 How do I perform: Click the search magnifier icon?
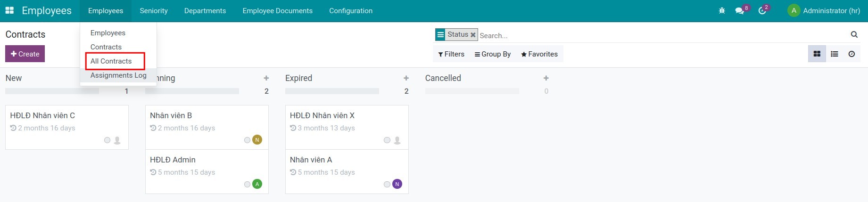coord(854,34)
